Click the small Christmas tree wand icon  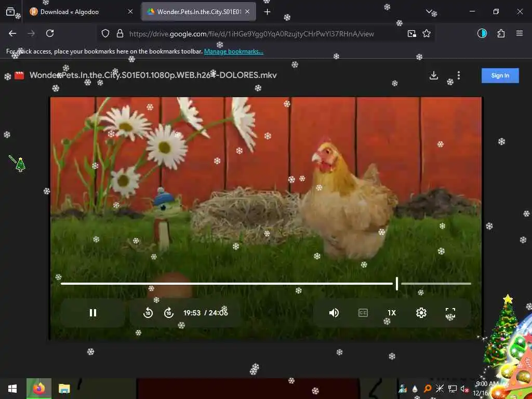coord(17,164)
